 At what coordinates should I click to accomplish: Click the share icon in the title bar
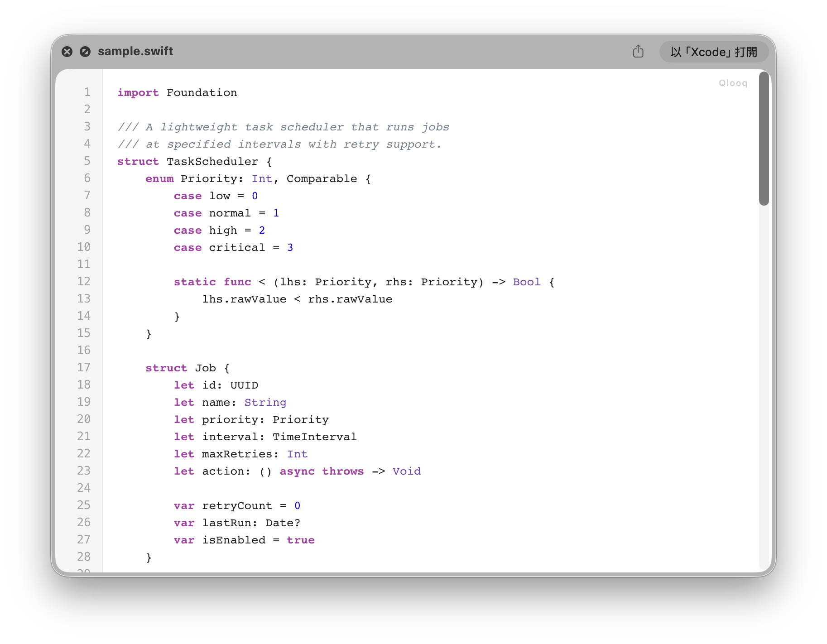tap(639, 52)
